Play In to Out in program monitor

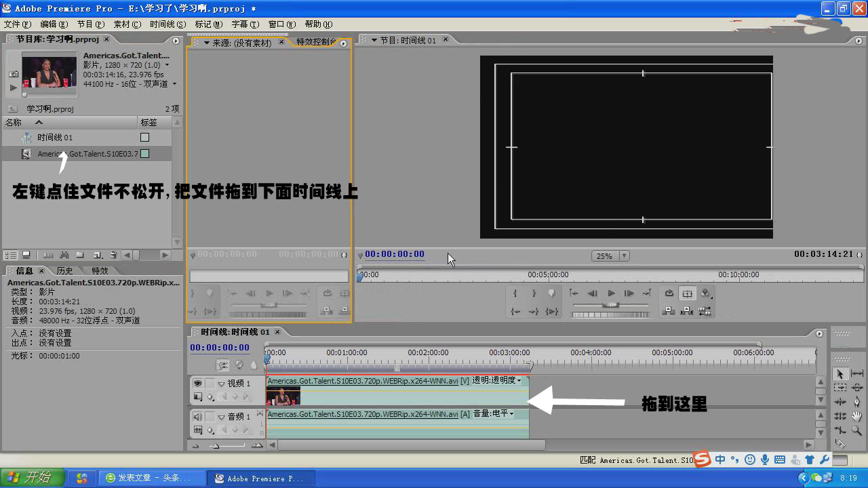tap(551, 311)
